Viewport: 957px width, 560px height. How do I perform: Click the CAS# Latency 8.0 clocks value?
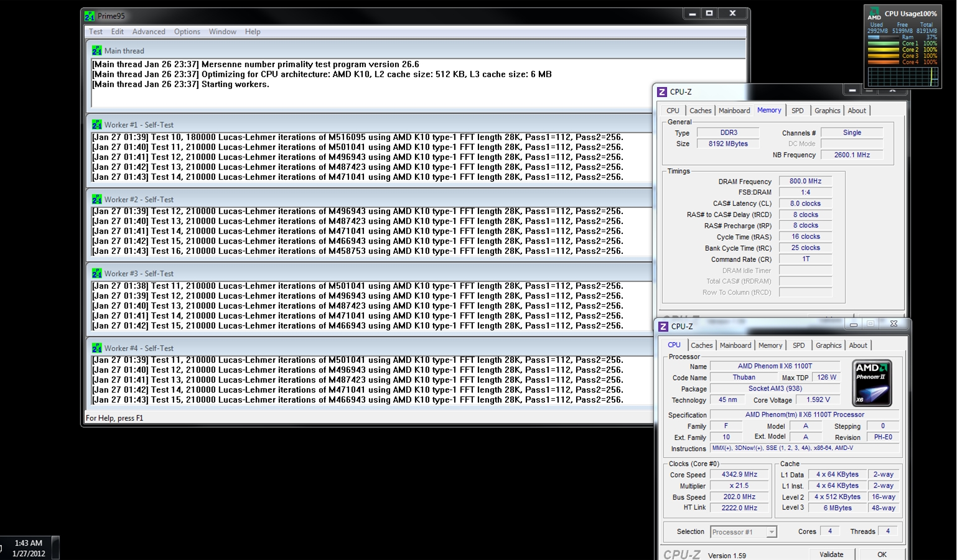(x=805, y=203)
